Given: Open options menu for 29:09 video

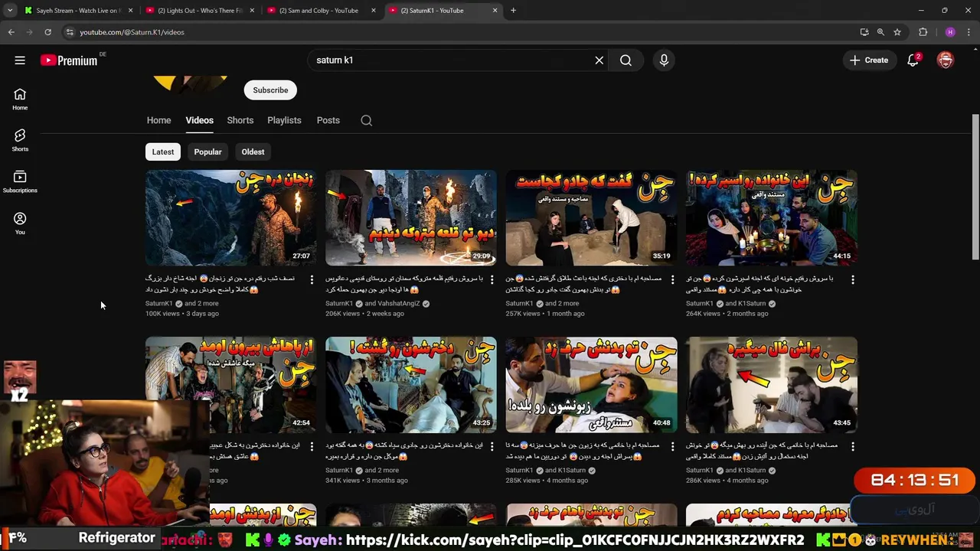Looking at the screenshot, I should (492, 280).
